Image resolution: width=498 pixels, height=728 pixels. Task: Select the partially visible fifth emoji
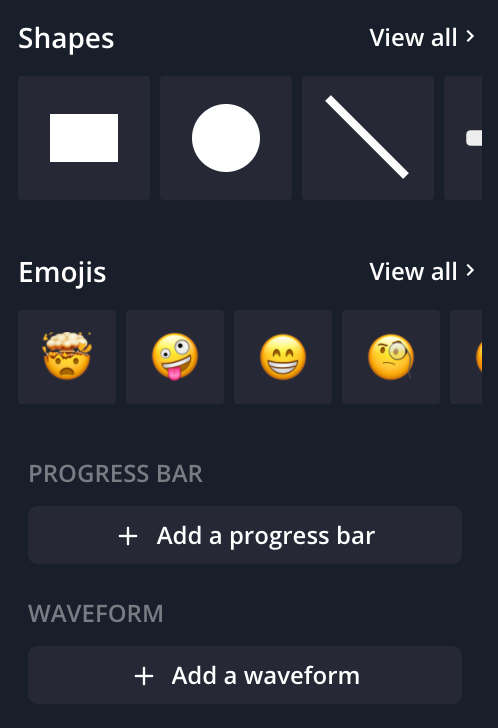(x=466, y=357)
